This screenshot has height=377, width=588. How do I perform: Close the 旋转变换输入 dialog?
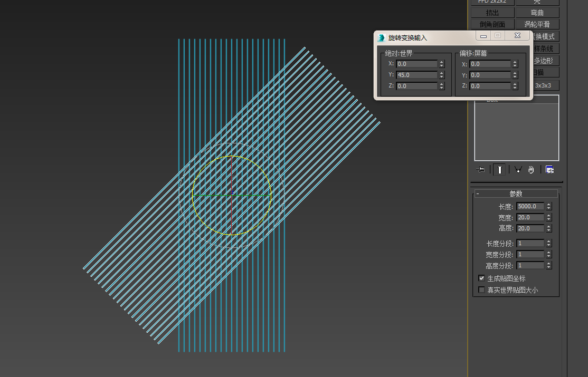click(517, 36)
